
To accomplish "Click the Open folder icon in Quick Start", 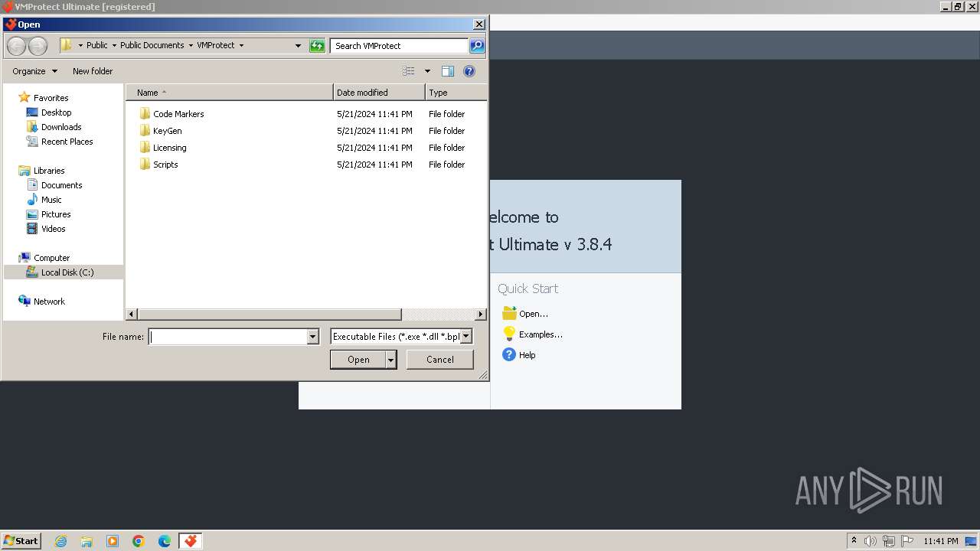I will [x=509, y=313].
